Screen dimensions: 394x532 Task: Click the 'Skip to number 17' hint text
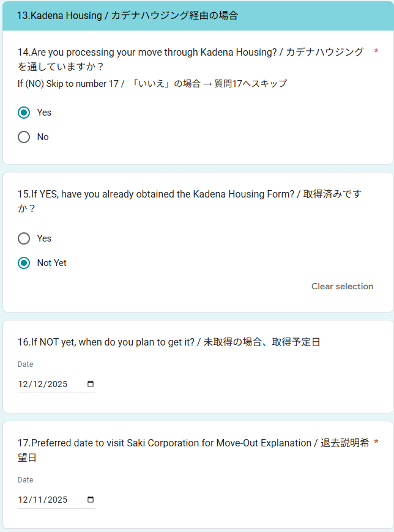[x=152, y=84]
